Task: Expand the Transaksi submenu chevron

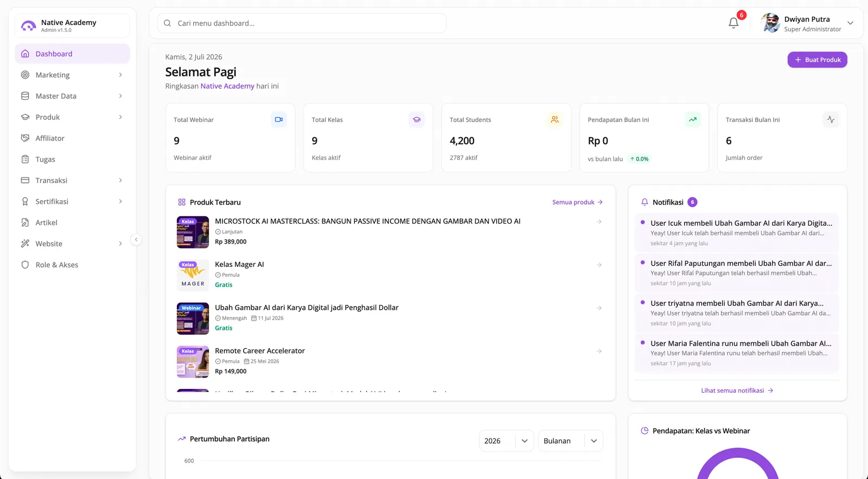Action: 120,180
